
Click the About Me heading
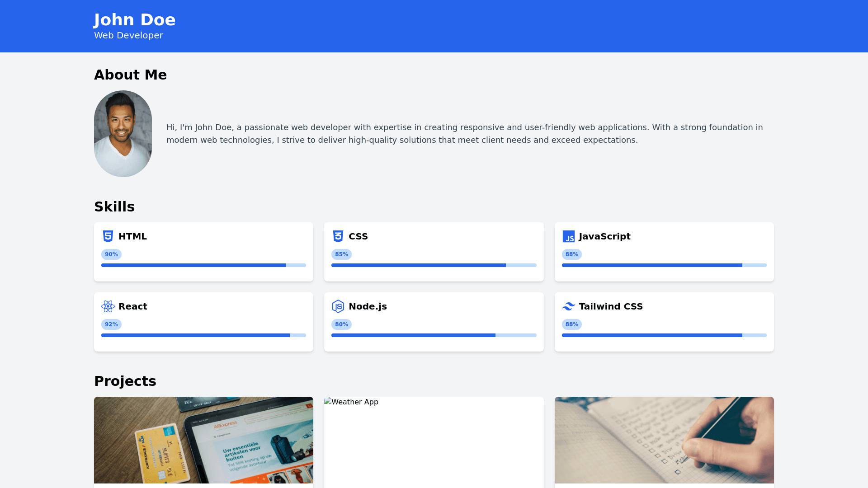[130, 75]
